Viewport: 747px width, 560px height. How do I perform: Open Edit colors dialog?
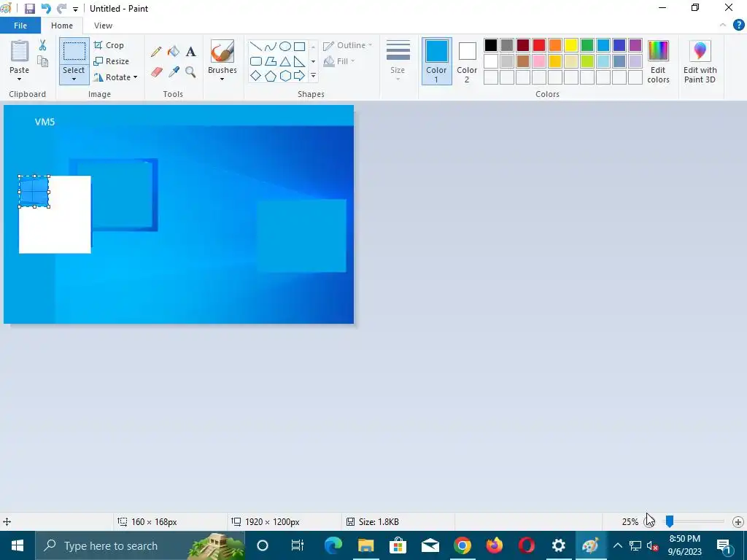coord(658,62)
